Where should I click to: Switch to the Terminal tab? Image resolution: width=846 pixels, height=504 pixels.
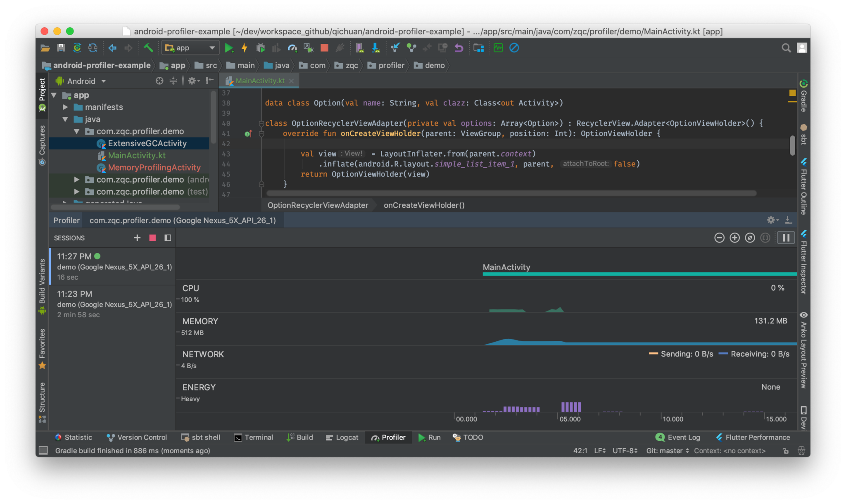click(253, 437)
